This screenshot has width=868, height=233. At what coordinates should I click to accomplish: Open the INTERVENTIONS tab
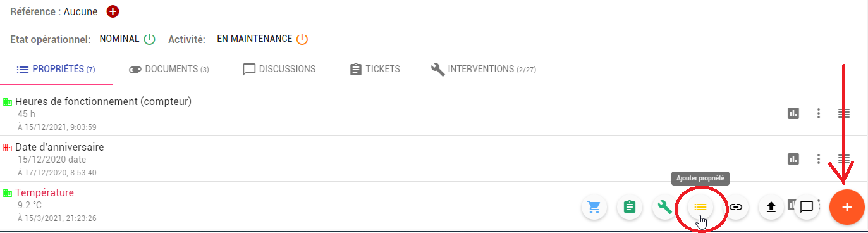(484, 69)
